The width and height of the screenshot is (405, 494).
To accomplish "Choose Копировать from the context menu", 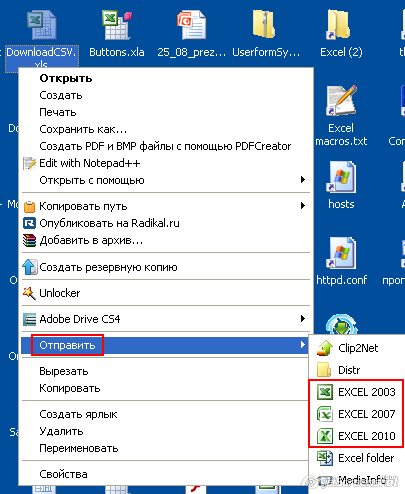I will [164, 388].
